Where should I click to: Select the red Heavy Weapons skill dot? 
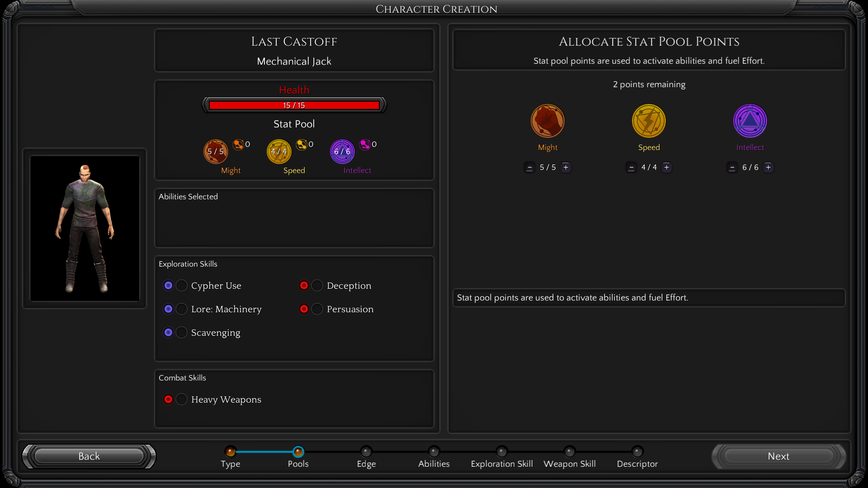tap(168, 399)
